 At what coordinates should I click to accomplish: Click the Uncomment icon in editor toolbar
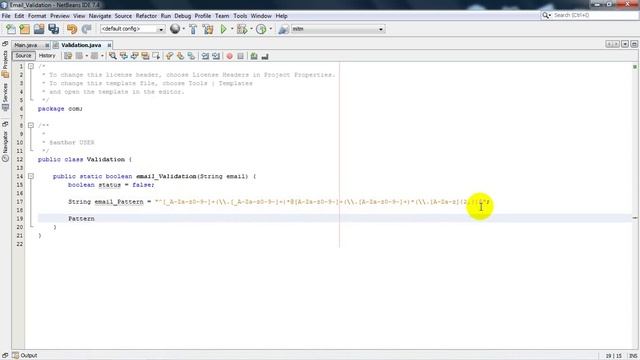[265, 56]
